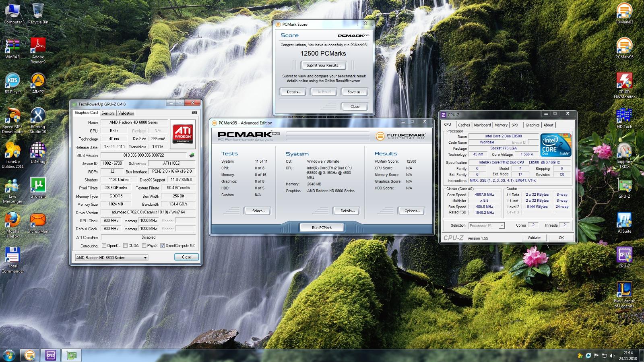
Task: Open the Graphics tab in CPU-Z
Action: tap(533, 125)
